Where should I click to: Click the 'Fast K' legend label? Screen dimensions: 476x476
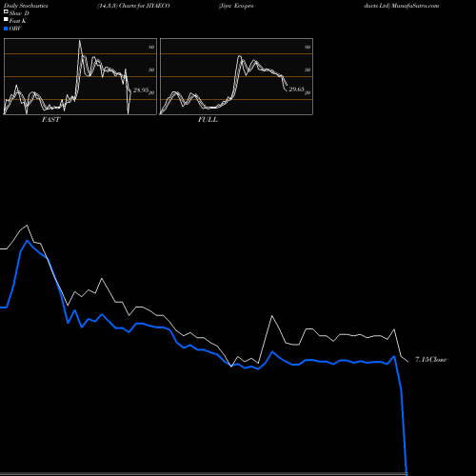coord(18,21)
